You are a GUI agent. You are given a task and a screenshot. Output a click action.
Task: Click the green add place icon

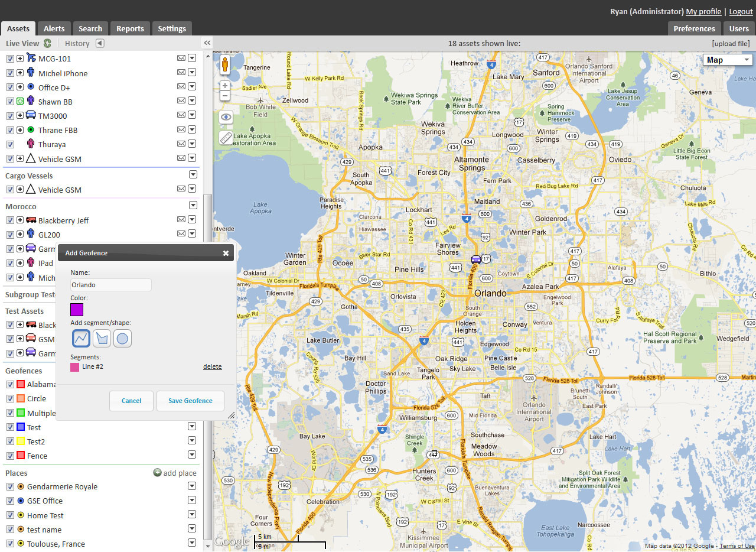[x=157, y=473]
